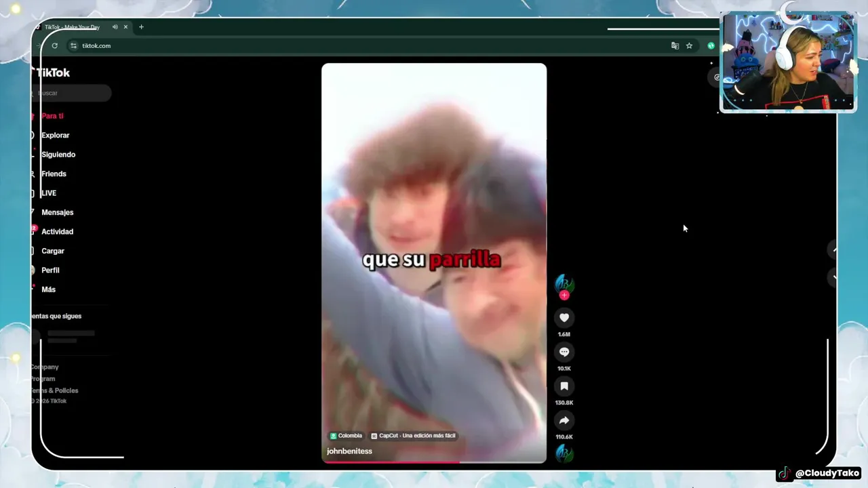Open site information icon beside tiktok.com
Image resolution: width=868 pixels, height=488 pixels.
73,45
